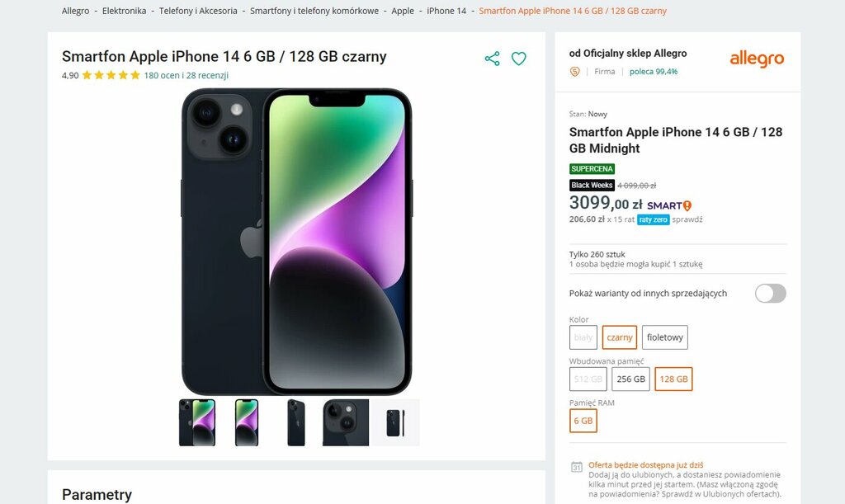Open the poleca 99,4% seller rating link

(654, 72)
